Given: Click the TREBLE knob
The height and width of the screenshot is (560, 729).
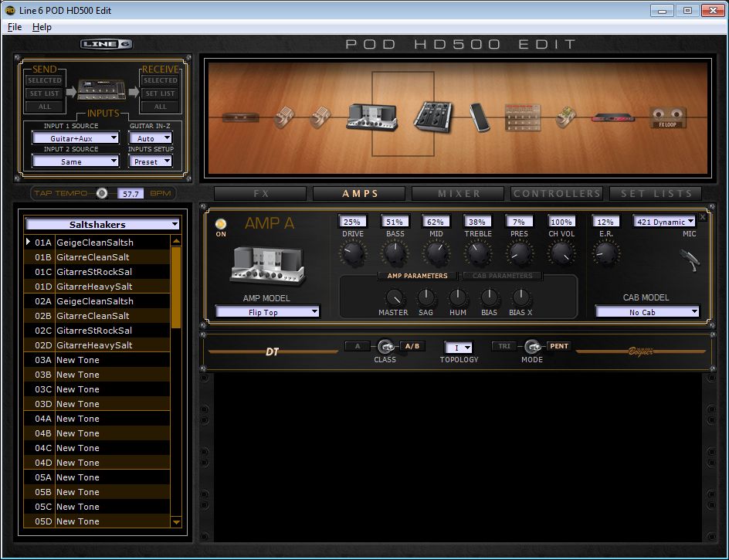Looking at the screenshot, I should pos(478,253).
